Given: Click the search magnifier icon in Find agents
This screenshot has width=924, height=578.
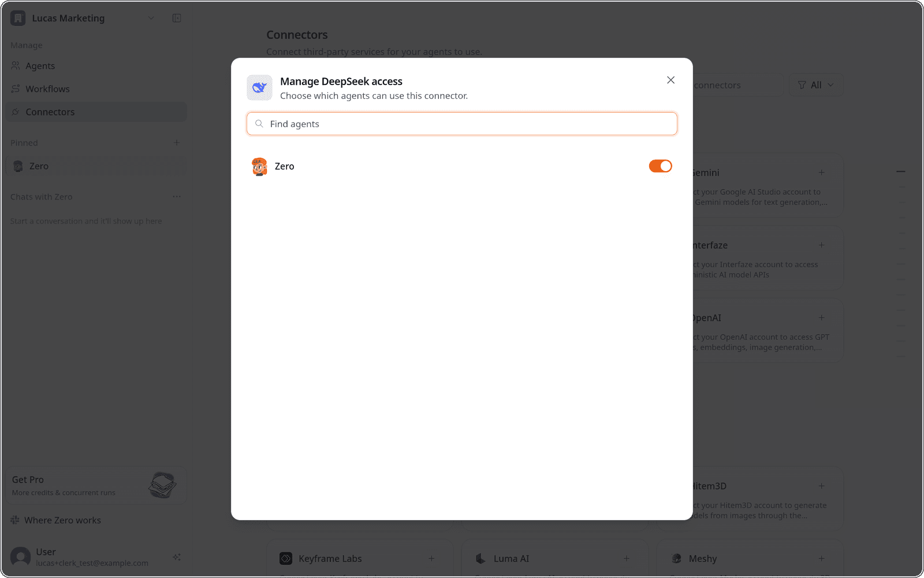Looking at the screenshot, I should pos(259,124).
